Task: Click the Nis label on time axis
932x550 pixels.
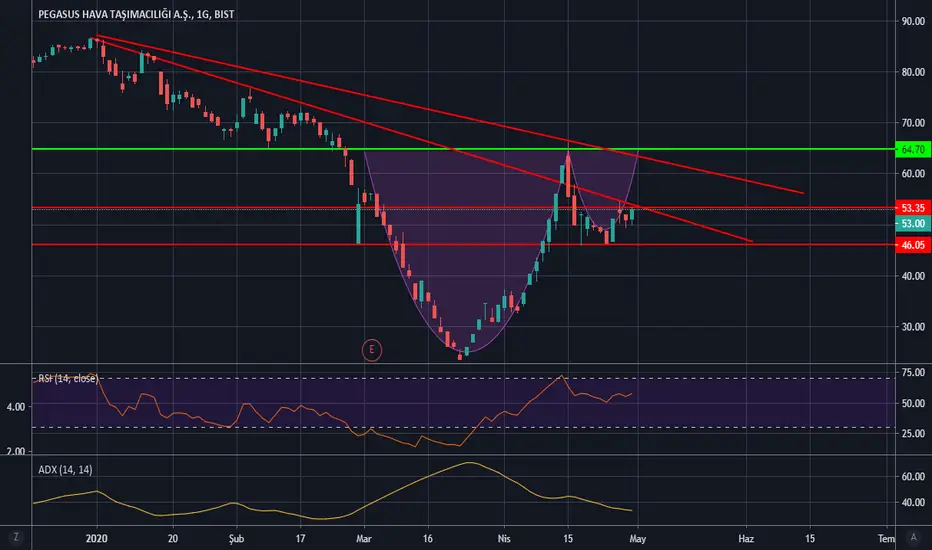Action: point(504,538)
